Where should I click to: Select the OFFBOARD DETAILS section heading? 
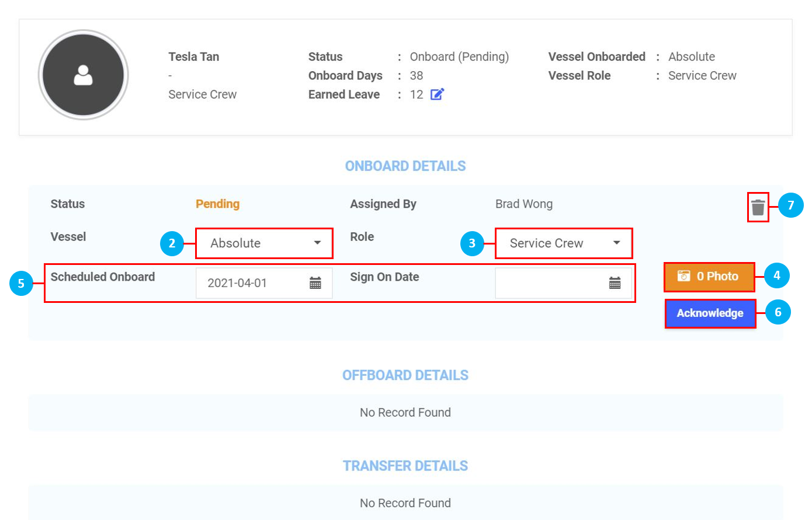point(405,375)
